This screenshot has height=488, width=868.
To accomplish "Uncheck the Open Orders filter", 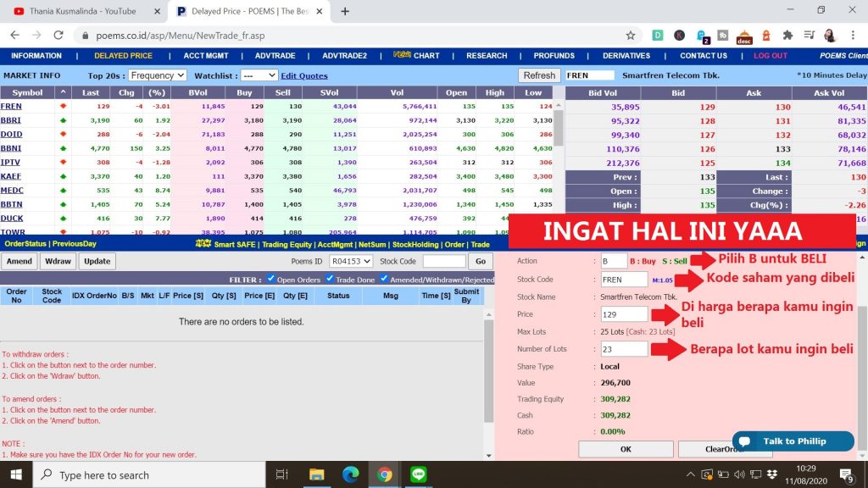I will [x=271, y=279].
